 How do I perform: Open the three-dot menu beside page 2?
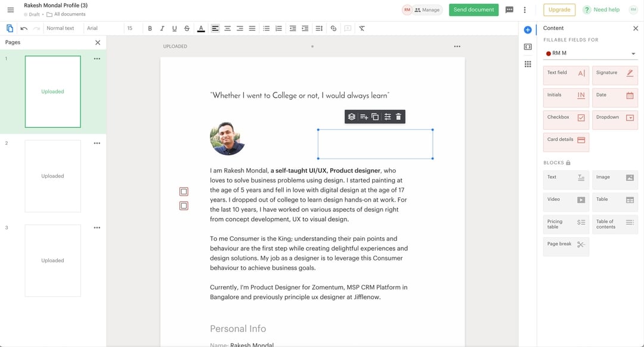(97, 143)
